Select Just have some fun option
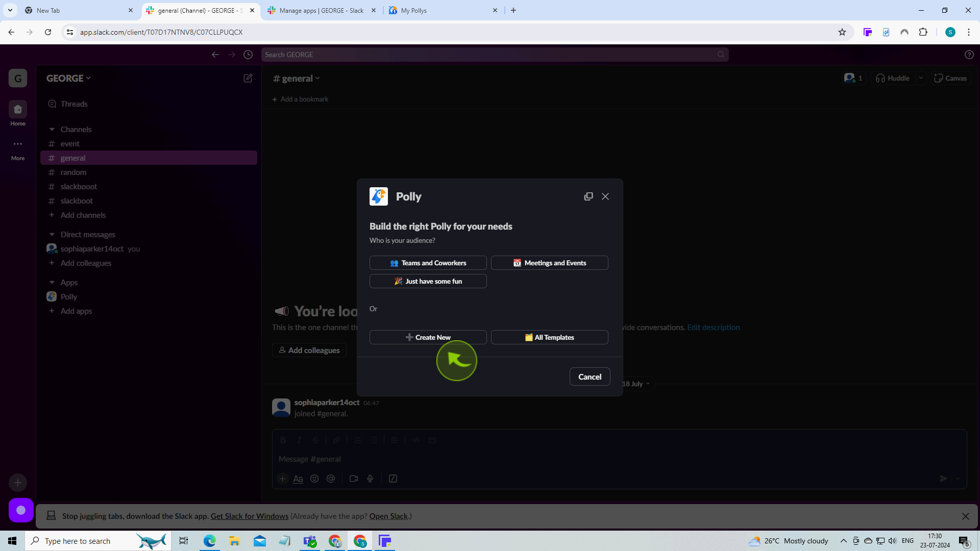The width and height of the screenshot is (980, 551). [x=428, y=281]
